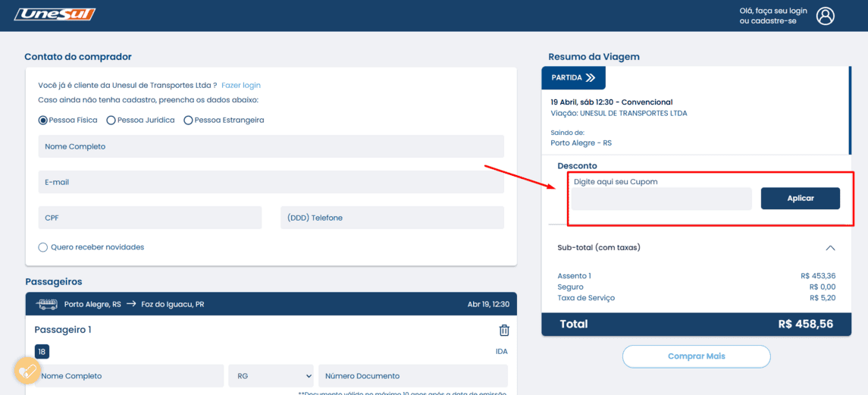The image size is (868, 395).
Task: Select Pessoa Estrangeira radio option
Action: pyautogui.click(x=188, y=120)
